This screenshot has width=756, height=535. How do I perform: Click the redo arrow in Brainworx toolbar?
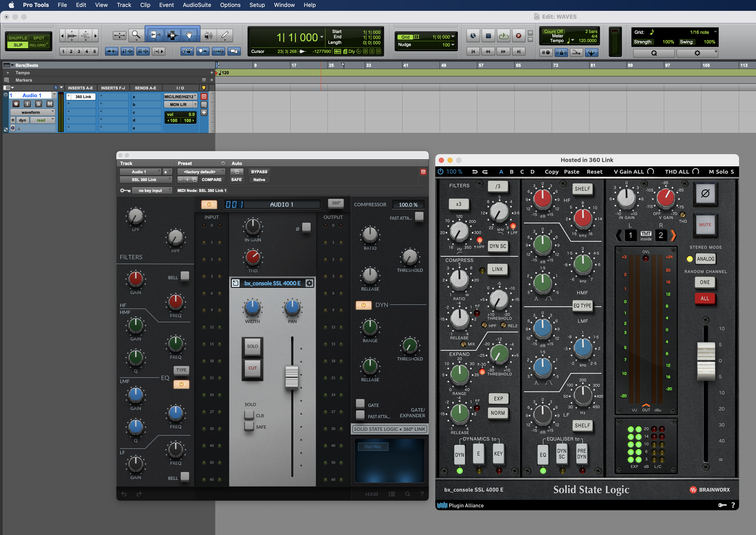485,172
